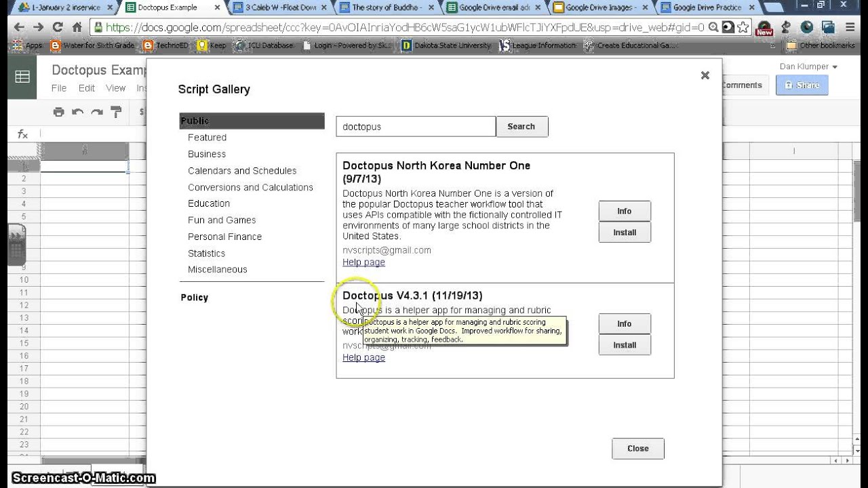Select the Public section header
The image size is (868, 488).
(252, 121)
